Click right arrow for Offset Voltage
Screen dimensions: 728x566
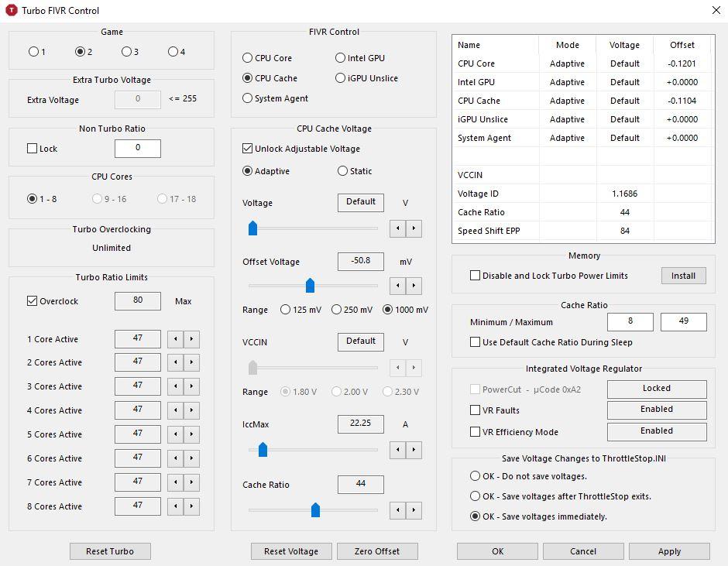point(414,286)
